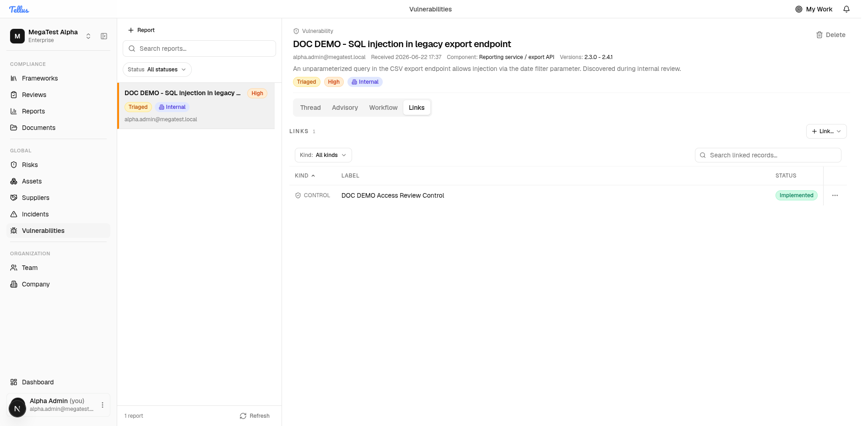Click the Internal badge in vulnerability header
The height and width of the screenshot is (426, 868).
pyautogui.click(x=365, y=82)
